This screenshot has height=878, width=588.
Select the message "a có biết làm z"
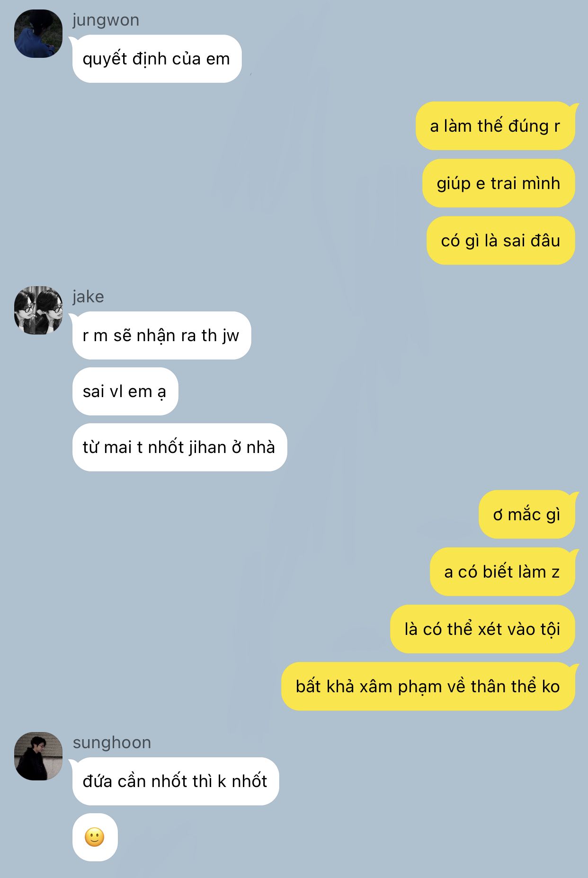pyautogui.click(x=502, y=572)
